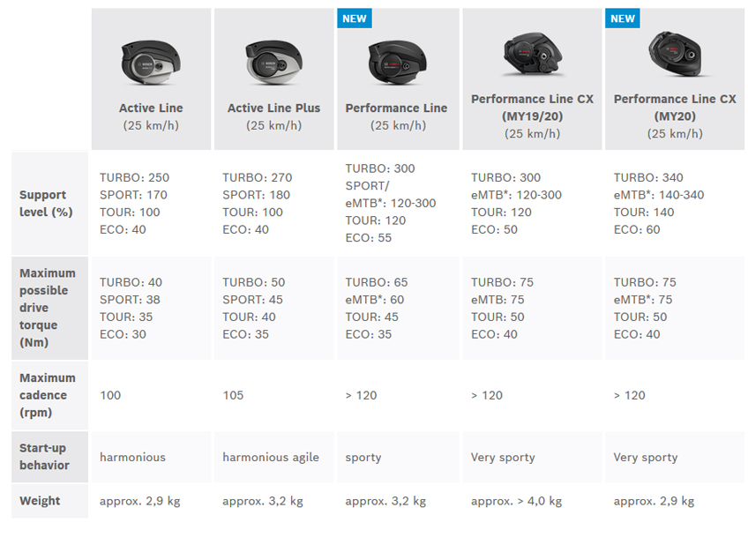The image size is (748, 560).
Task: Click the Performance Line CX MY19/20 motor image
Action: pyautogui.click(x=533, y=54)
